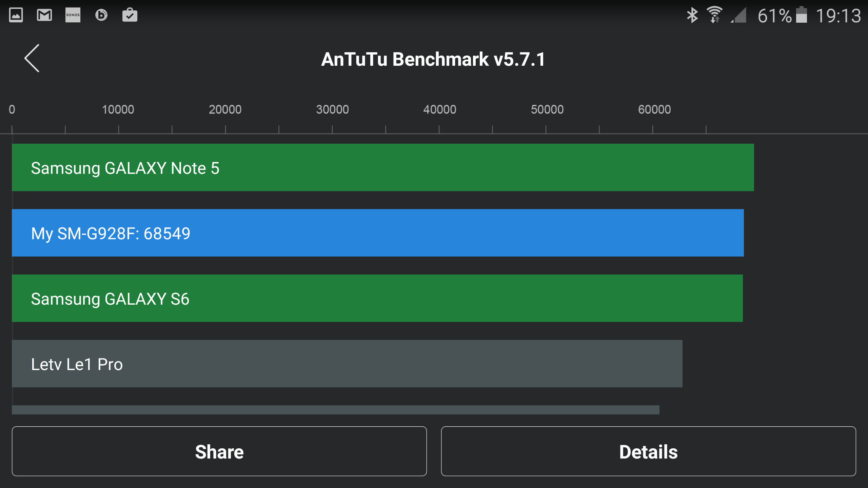Tap the Wi-Fi status icon

[714, 15]
